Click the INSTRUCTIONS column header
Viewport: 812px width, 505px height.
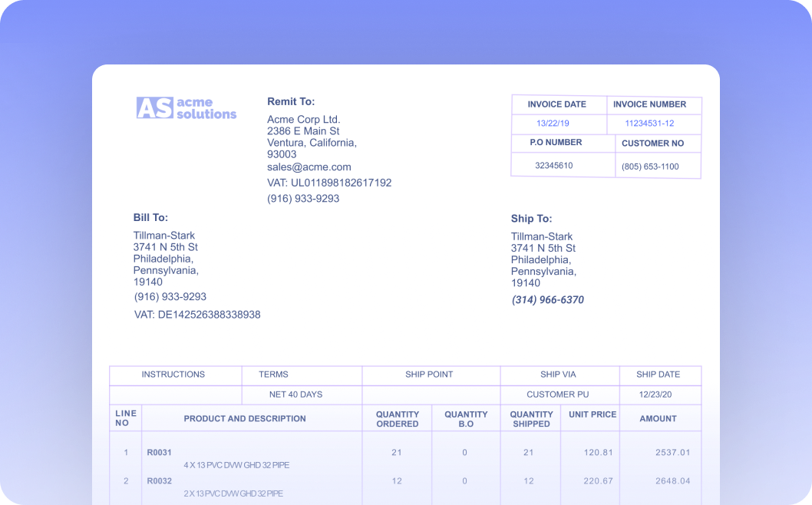(x=173, y=375)
